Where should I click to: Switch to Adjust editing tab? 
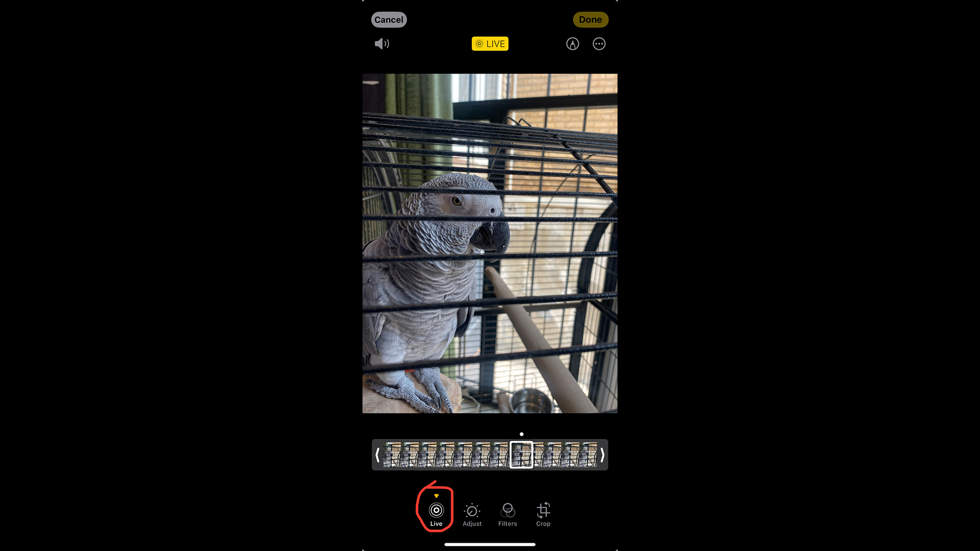point(472,514)
